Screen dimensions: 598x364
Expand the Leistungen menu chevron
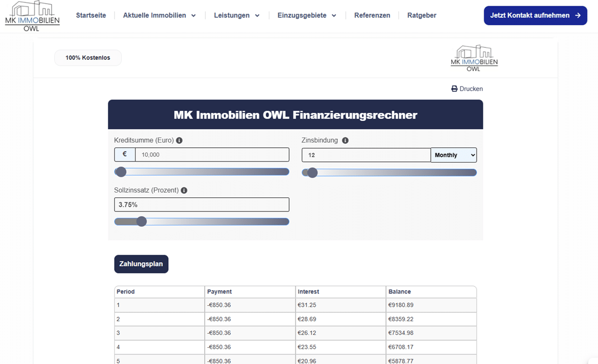pyautogui.click(x=257, y=16)
